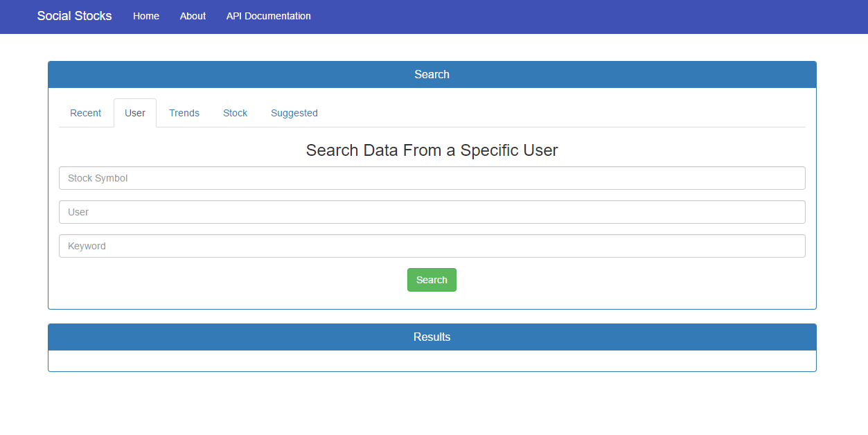Click the Social Stocks brand link
Image resolution: width=868 pixels, height=435 pixels.
[x=74, y=15]
